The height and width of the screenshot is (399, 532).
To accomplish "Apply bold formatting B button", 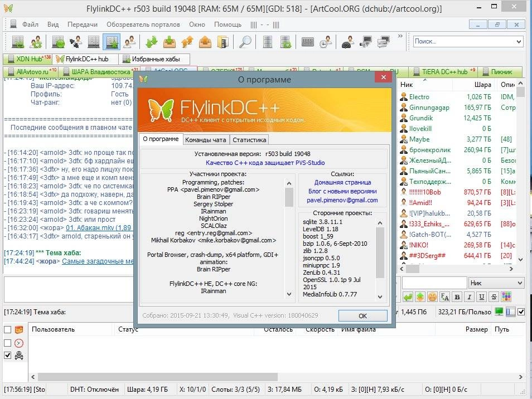I will click(457, 297).
